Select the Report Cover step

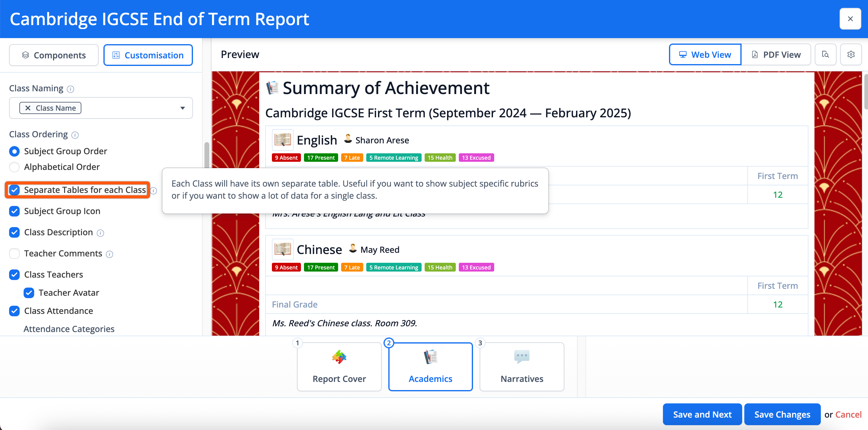click(x=339, y=366)
